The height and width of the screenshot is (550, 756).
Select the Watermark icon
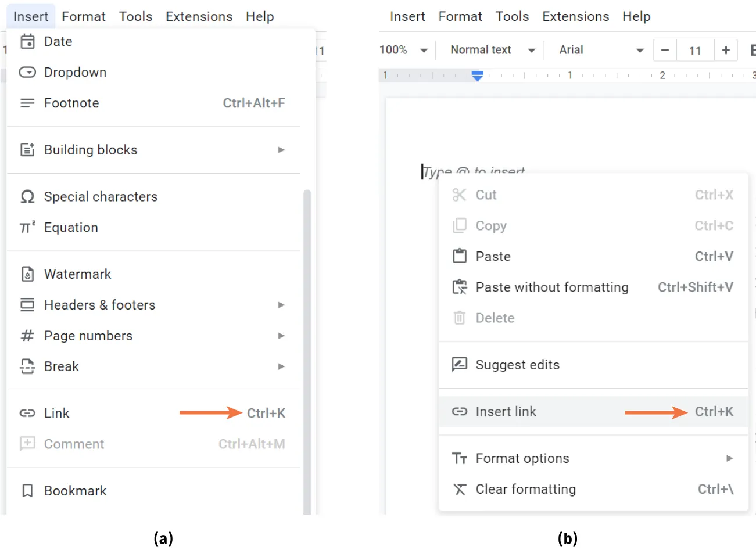tap(27, 274)
